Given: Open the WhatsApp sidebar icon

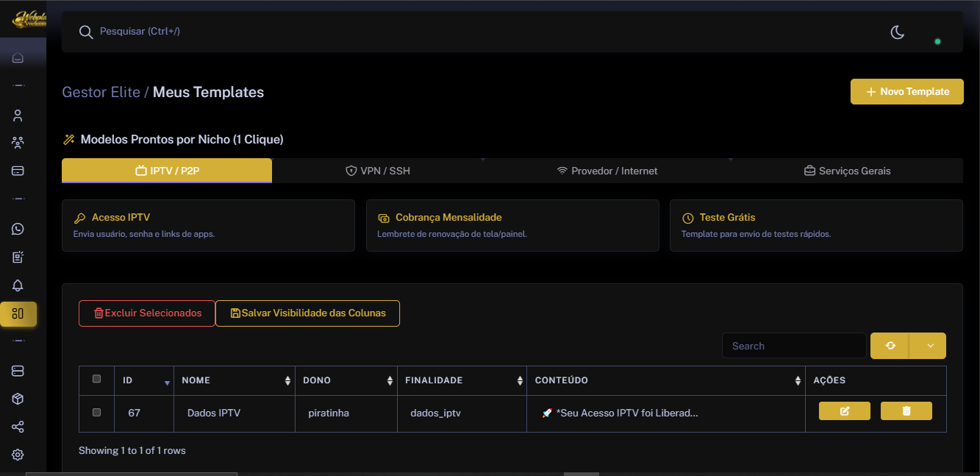Looking at the screenshot, I should (x=18, y=229).
